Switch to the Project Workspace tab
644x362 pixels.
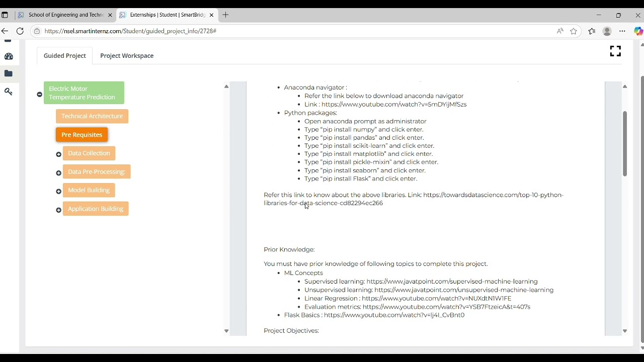pos(127,56)
